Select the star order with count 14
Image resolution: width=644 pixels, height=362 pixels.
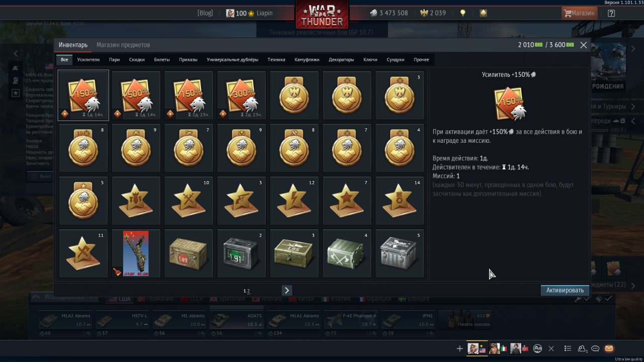(x=399, y=201)
